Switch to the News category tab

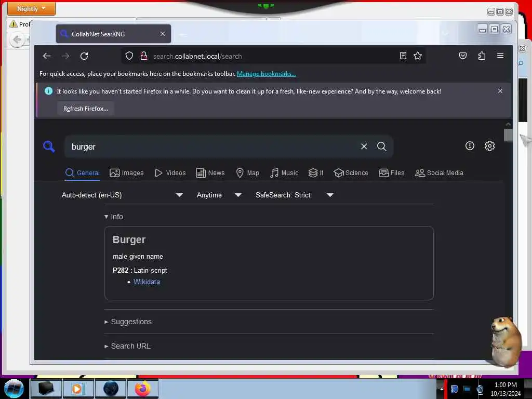point(210,172)
